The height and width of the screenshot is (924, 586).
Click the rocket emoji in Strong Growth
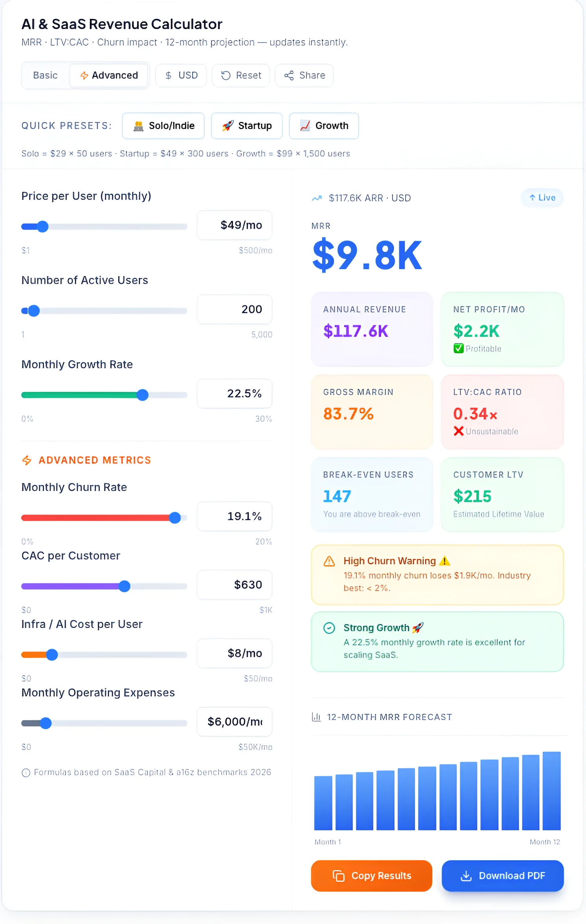[x=417, y=628]
